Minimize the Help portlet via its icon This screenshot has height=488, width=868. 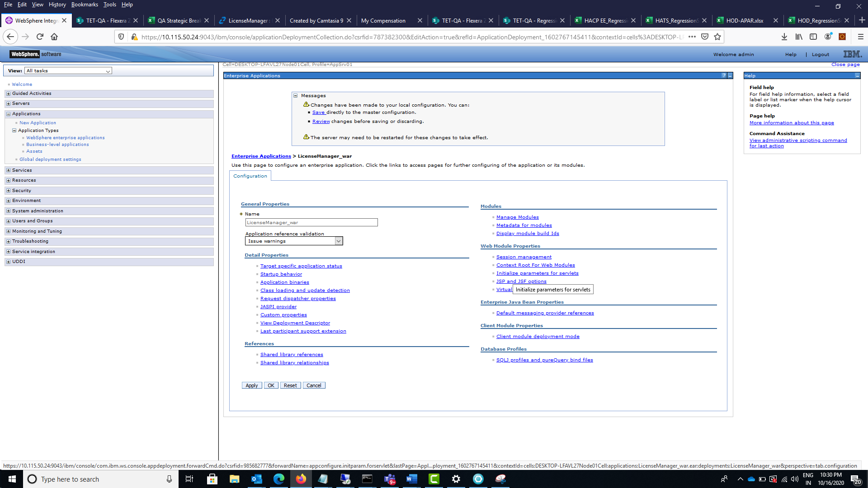pyautogui.click(x=857, y=75)
